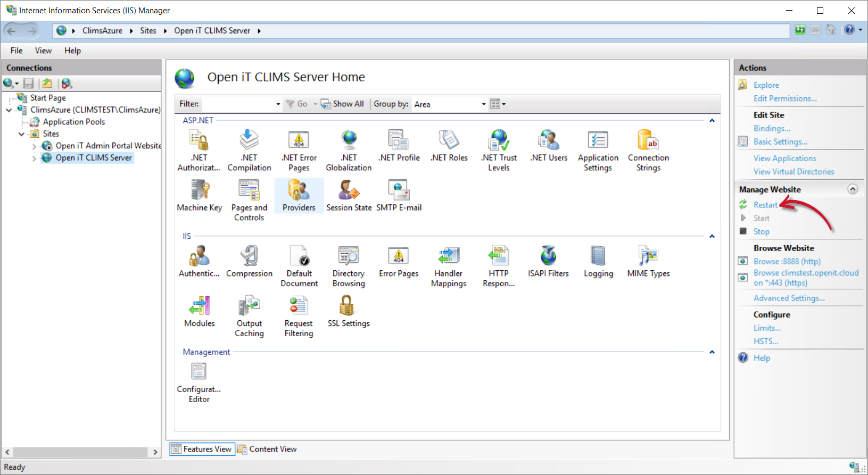Switch to Features View tab
Image resolution: width=868 pixels, height=475 pixels.
click(x=202, y=449)
